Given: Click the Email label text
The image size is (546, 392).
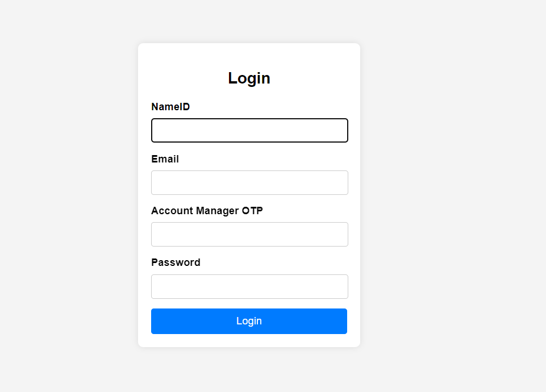Looking at the screenshot, I should coord(165,159).
